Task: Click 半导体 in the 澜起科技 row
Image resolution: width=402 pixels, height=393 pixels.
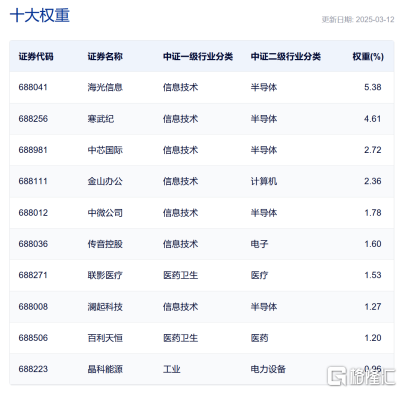Action: 264,307
